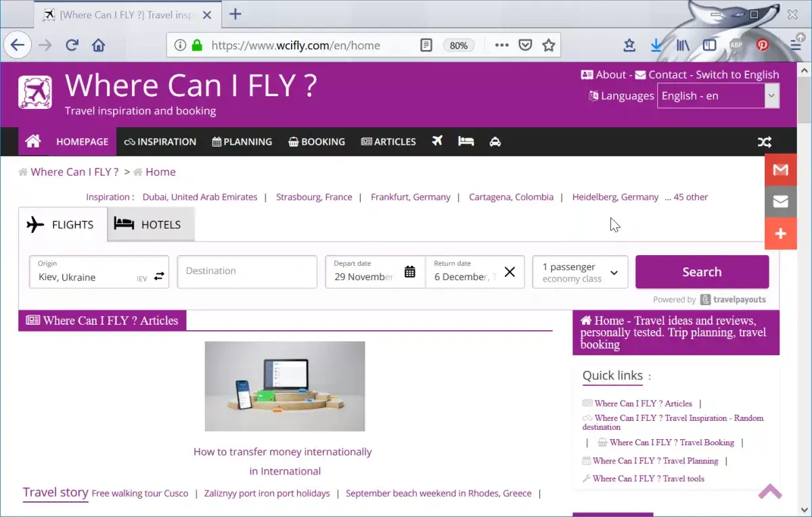
Task: Open the Cartagena, Colombia inspiration link
Action: (511, 197)
